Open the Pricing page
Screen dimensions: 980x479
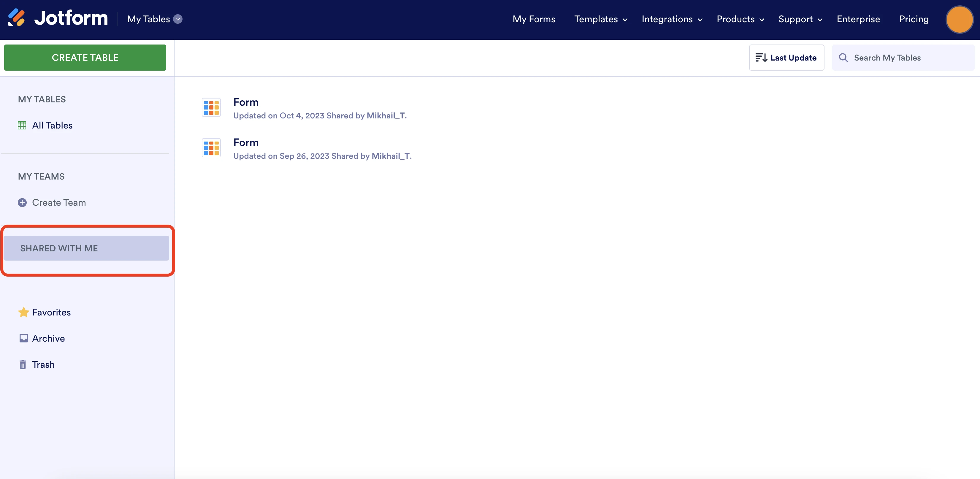pyautogui.click(x=914, y=19)
